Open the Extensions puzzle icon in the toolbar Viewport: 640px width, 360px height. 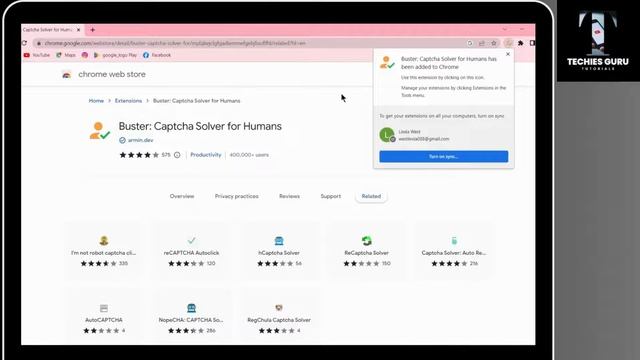pos(520,43)
